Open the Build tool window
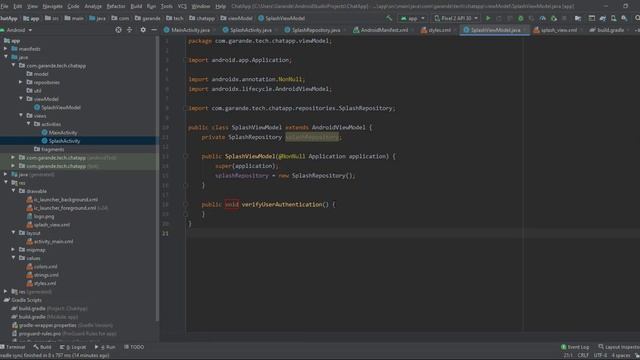Image resolution: width=640 pixels, height=360 pixels. click(42, 347)
